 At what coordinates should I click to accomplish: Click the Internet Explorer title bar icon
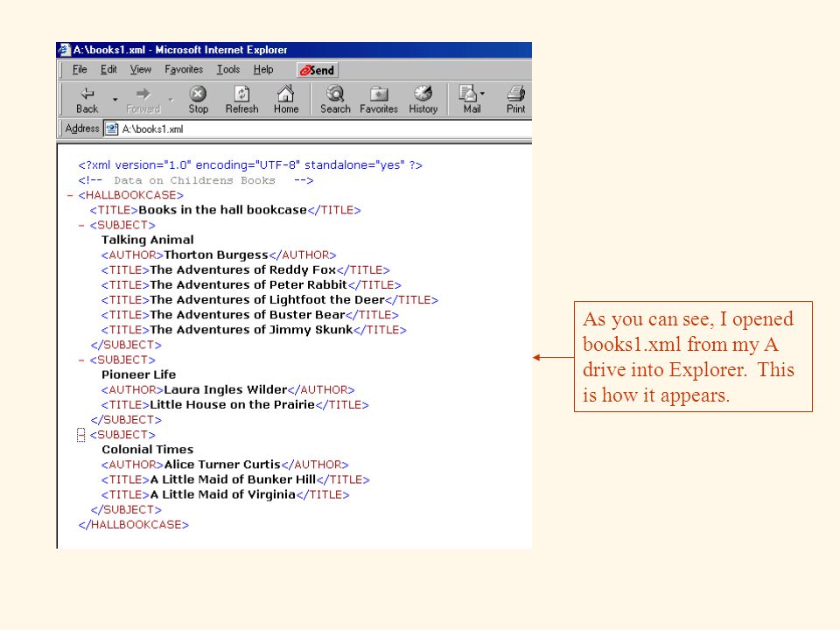tap(64, 50)
